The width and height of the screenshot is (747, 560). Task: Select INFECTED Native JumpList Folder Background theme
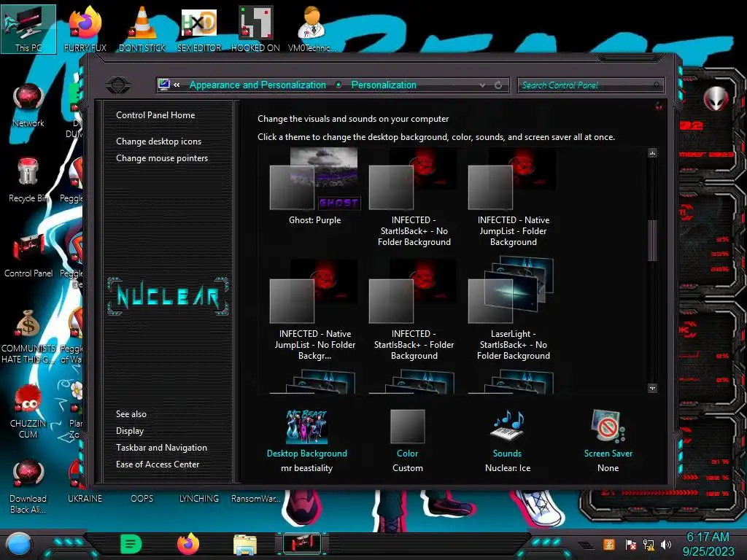(513, 198)
